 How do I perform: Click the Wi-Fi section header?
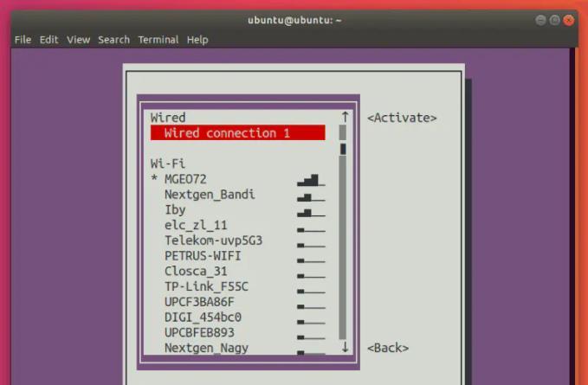pyautogui.click(x=168, y=164)
